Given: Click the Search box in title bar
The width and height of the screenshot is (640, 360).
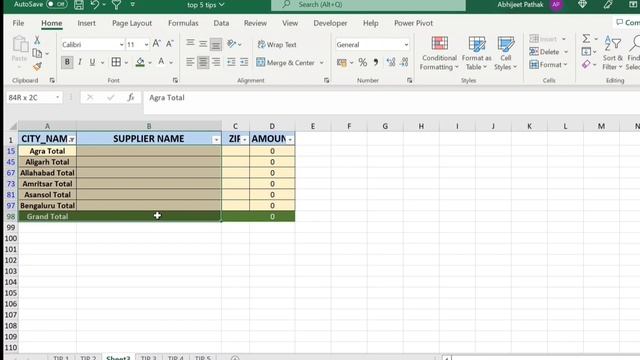Looking at the screenshot, I should click(x=368, y=4).
